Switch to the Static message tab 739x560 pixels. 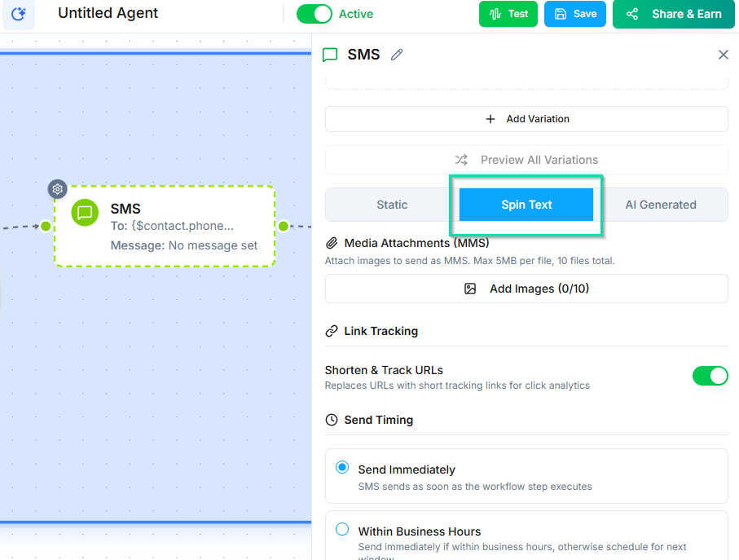(x=392, y=205)
